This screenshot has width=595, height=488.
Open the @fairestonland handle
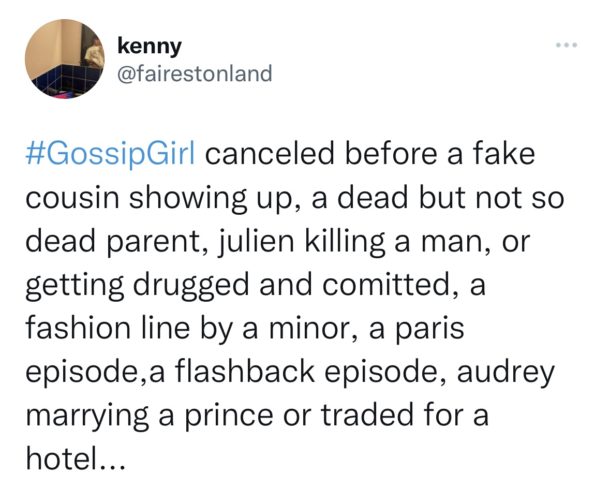pyautogui.click(x=195, y=73)
